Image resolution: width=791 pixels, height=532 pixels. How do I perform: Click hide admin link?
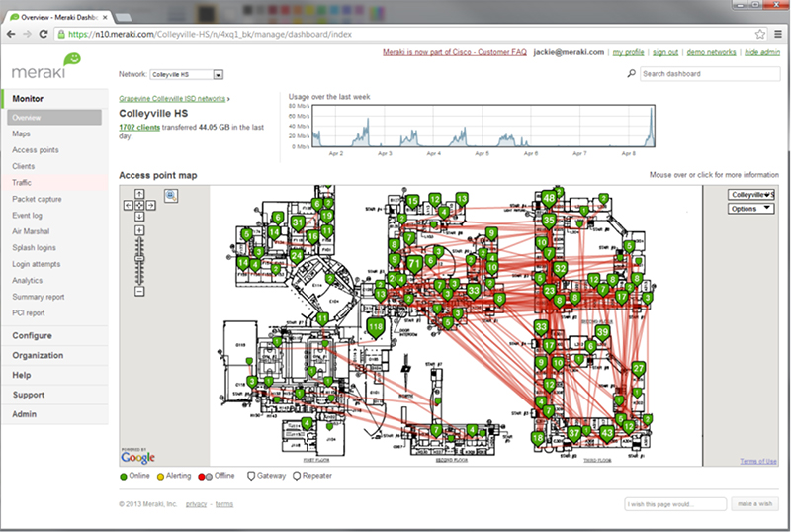(762, 52)
